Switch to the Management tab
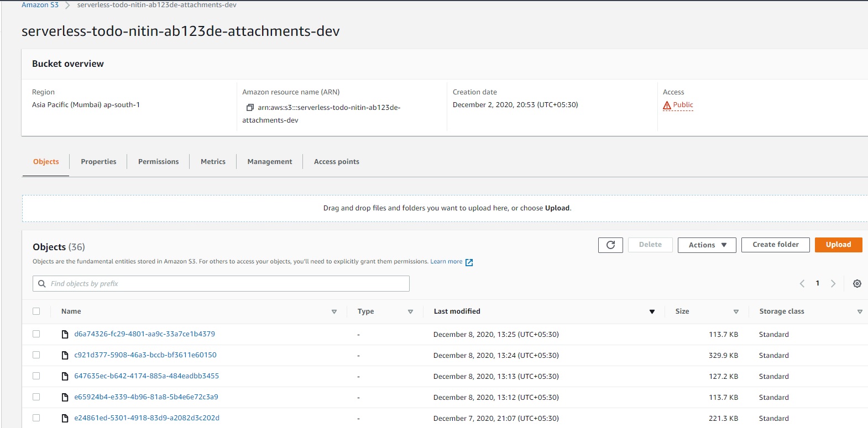The height and width of the screenshot is (428, 868). [x=270, y=162]
